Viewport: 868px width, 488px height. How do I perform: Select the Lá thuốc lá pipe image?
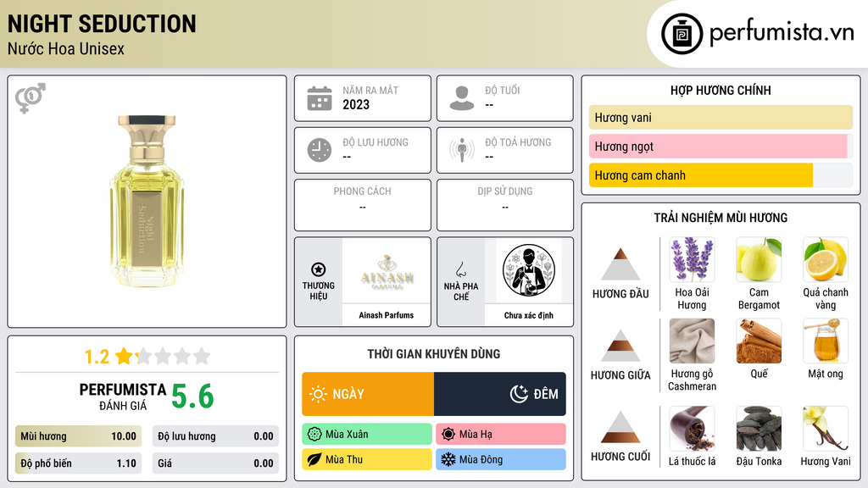tap(692, 429)
